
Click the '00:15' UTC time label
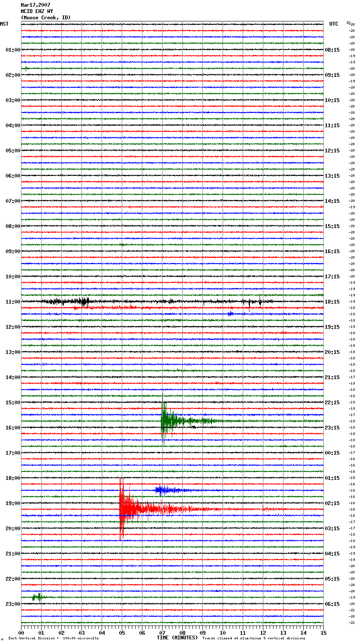tap(332, 453)
